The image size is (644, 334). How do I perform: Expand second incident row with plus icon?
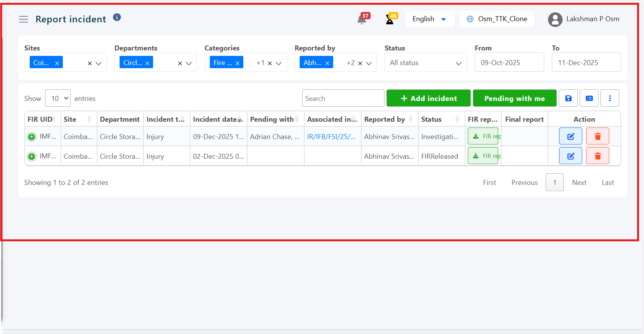32,156
